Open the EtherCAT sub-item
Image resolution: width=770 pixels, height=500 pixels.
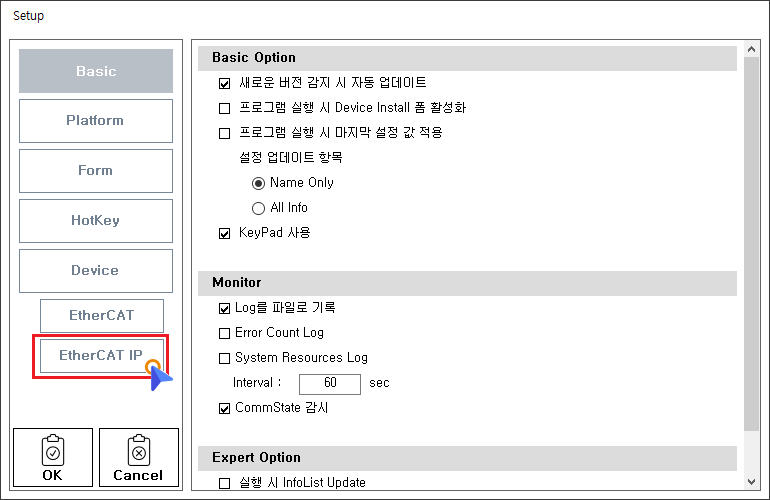tap(101, 315)
